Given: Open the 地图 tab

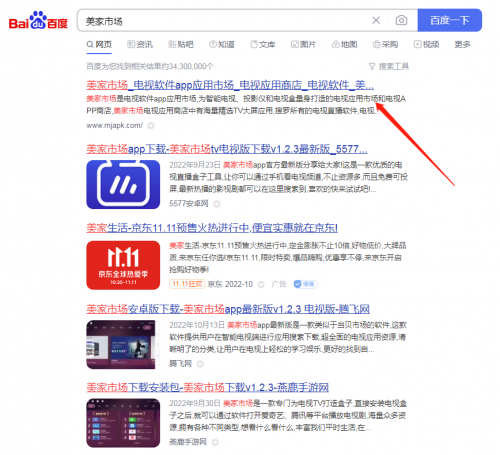Looking at the screenshot, I should pos(345,44).
